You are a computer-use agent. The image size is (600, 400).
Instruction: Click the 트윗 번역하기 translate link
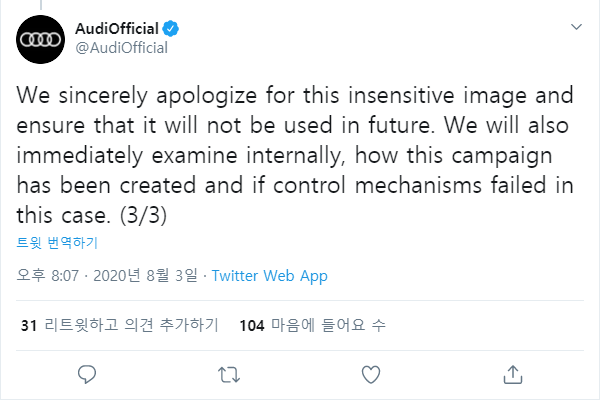(x=57, y=243)
